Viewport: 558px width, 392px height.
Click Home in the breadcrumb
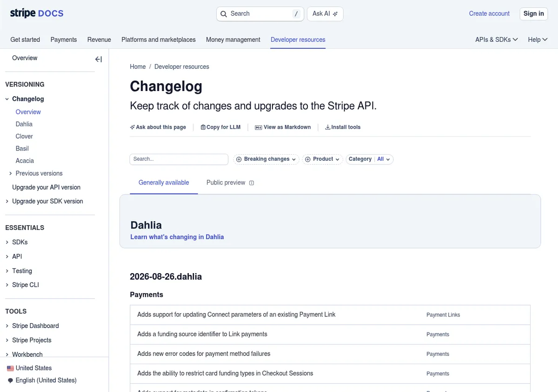[138, 66]
